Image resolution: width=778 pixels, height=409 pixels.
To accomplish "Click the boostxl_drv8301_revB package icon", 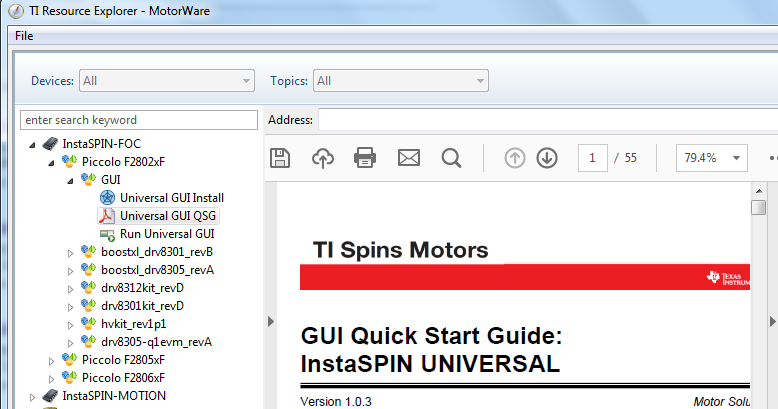I will tap(88, 252).
